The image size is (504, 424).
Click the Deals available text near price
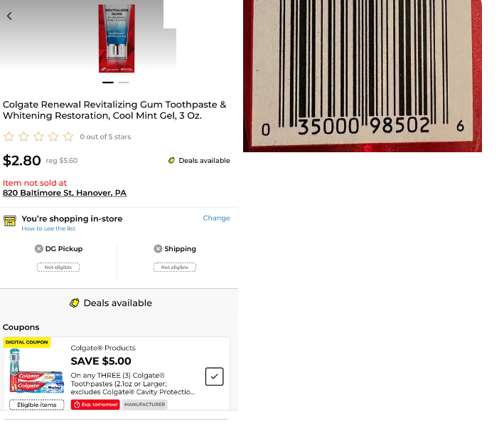[x=205, y=160]
